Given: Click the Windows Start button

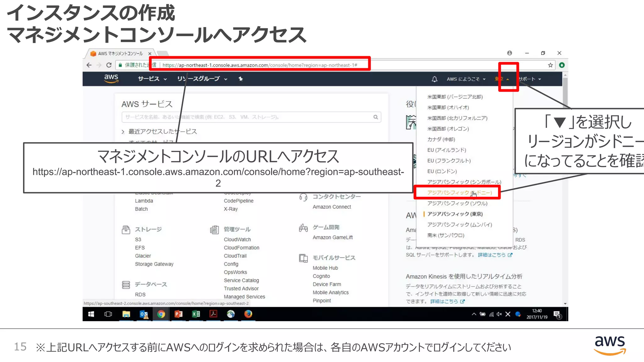Looking at the screenshot, I should point(91,314).
